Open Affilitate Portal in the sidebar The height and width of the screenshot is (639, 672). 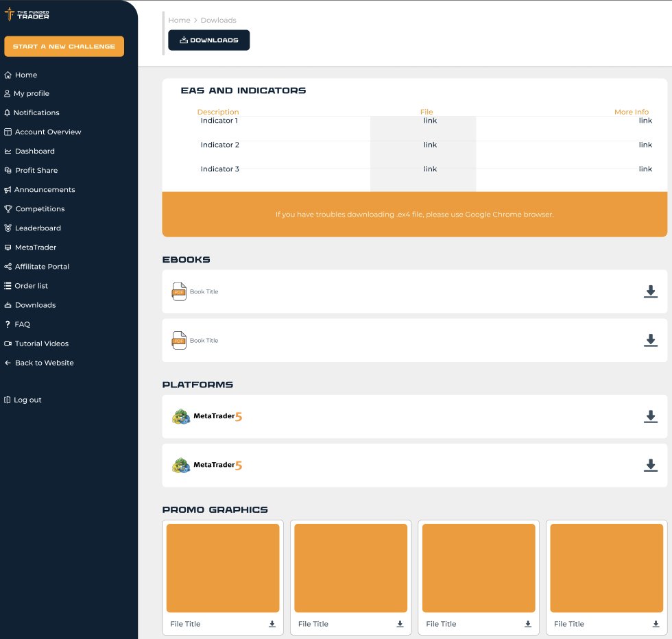click(x=37, y=267)
